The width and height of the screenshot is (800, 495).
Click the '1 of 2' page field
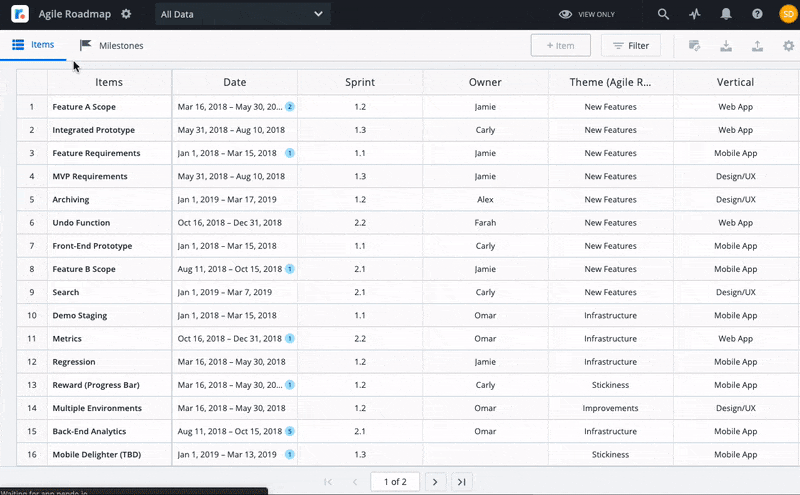(x=395, y=481)
